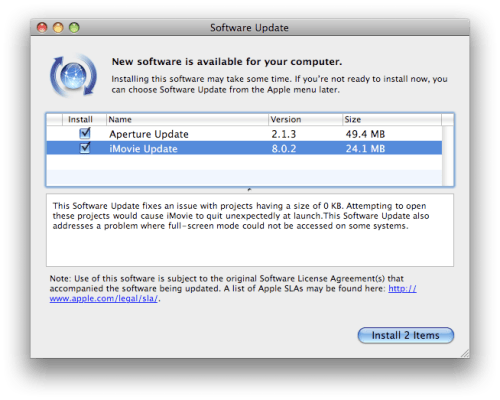Uncheck the iMovie Update install checkbox
Viewport: 500px width, 400px height.
pyautogui.click(x=85, y=148)
